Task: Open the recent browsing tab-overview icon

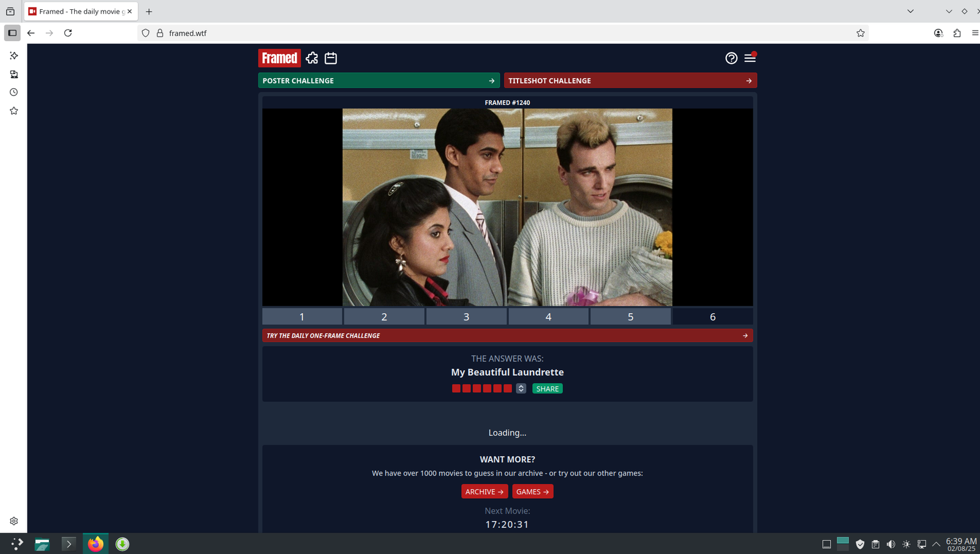Action: [10, 12]
